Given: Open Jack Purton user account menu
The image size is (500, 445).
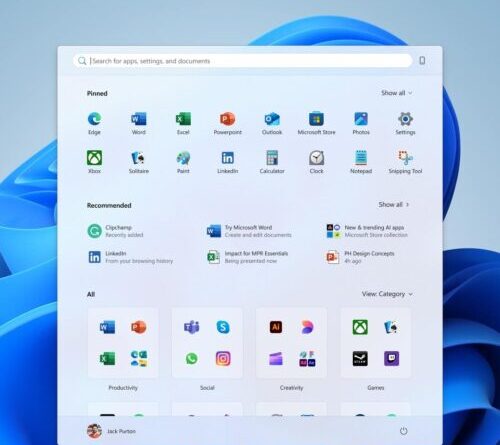Looking at the screenshot, I should (111, 431).
